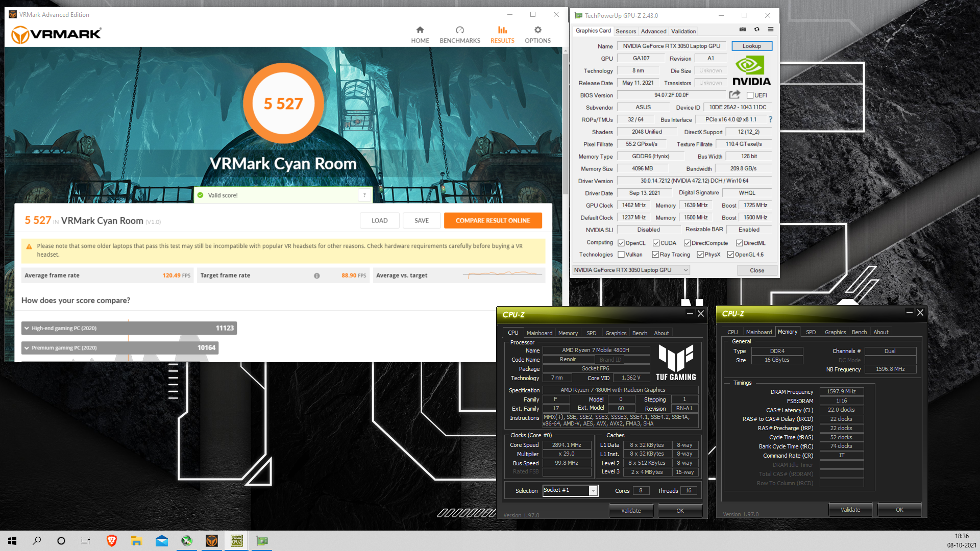Screen dimensions: 980x551
Task: Open Windows Search from the taskbar
Action: 37,541
